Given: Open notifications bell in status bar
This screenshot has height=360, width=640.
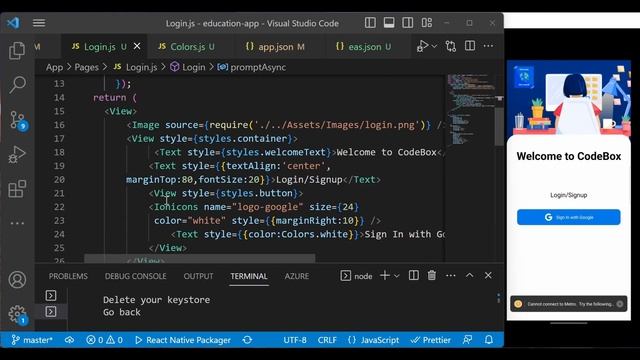Looking at the screenshot, I should [x=489, y=340].
